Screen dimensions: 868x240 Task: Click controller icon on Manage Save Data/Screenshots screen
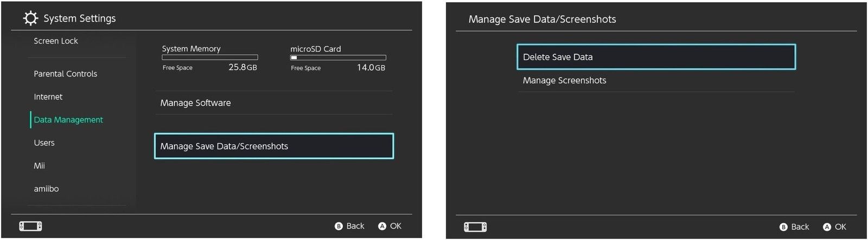point(475,227)
